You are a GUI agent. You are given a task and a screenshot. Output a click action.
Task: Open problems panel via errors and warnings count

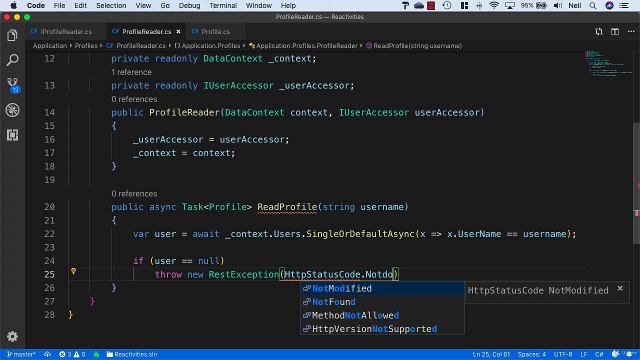click(72, 354)
